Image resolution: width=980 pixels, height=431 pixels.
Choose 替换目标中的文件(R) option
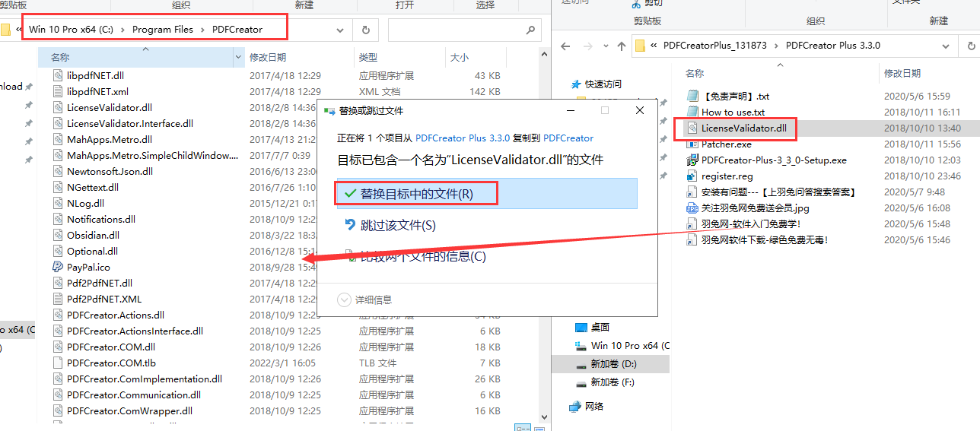pyautogui.click(x=416, y=194)
